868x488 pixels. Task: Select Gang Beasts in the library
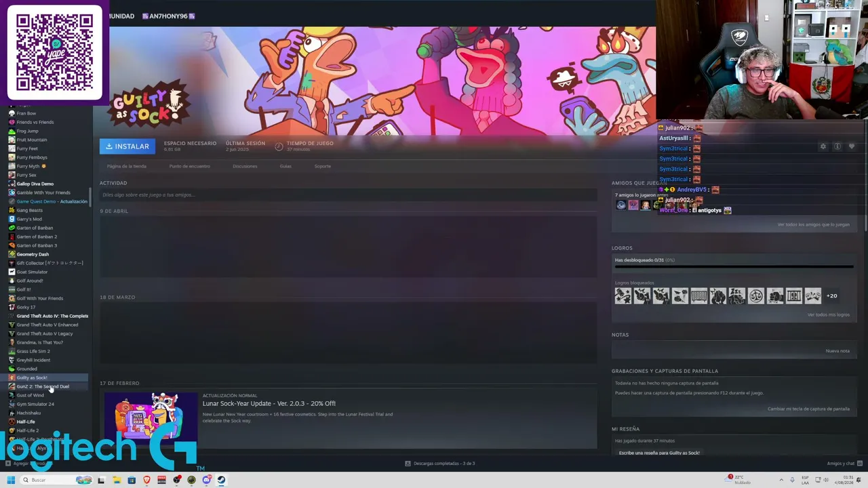pos(29,210)
